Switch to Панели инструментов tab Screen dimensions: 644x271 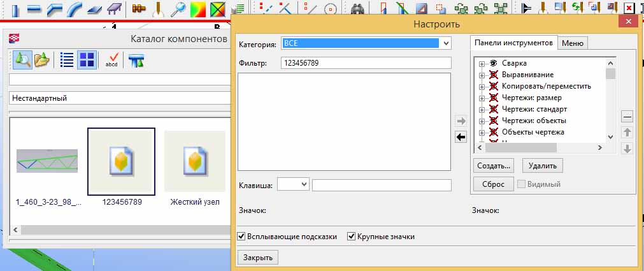[514, 43]
